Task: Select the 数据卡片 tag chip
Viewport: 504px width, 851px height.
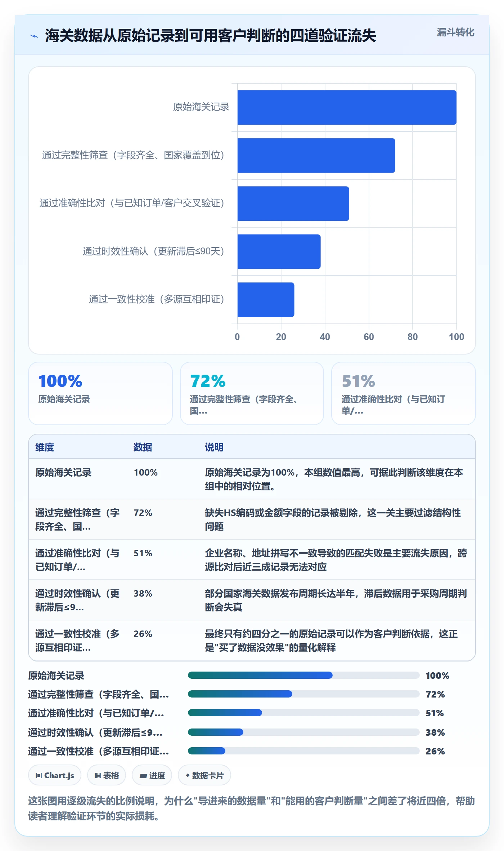Action: (x=204, y=775)
